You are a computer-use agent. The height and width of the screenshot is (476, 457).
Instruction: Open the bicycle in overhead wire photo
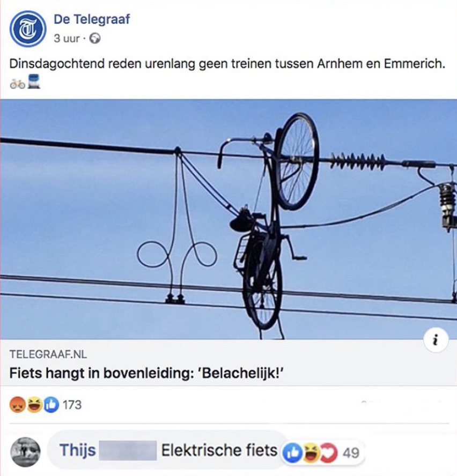[x=228, y=219]
